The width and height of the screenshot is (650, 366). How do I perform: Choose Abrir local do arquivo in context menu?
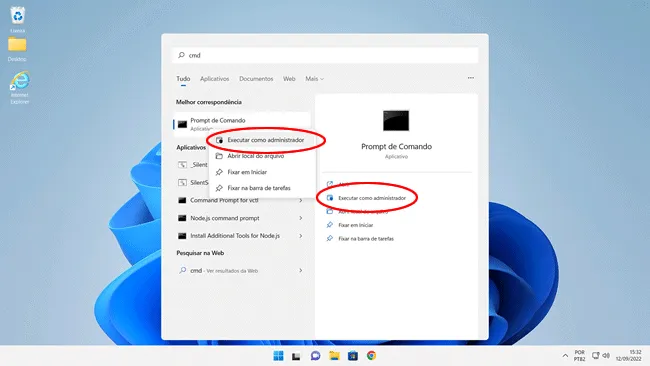[263, 156]
